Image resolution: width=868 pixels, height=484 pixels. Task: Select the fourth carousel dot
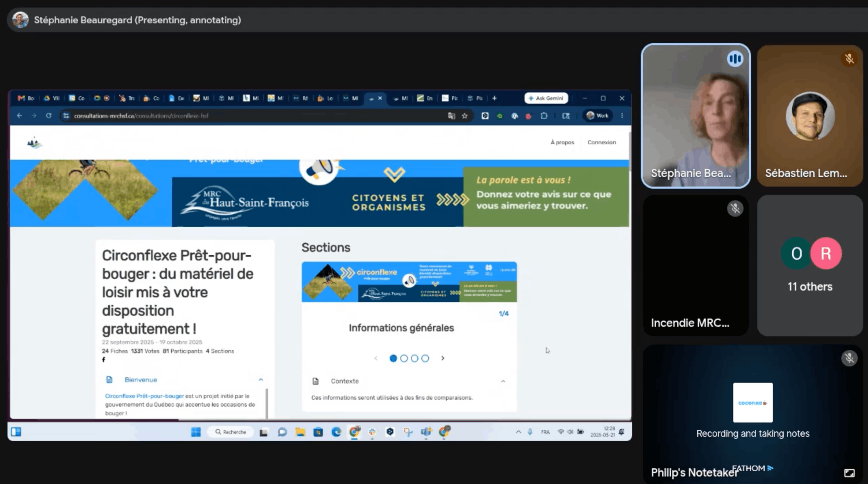(x=425, y=358)
